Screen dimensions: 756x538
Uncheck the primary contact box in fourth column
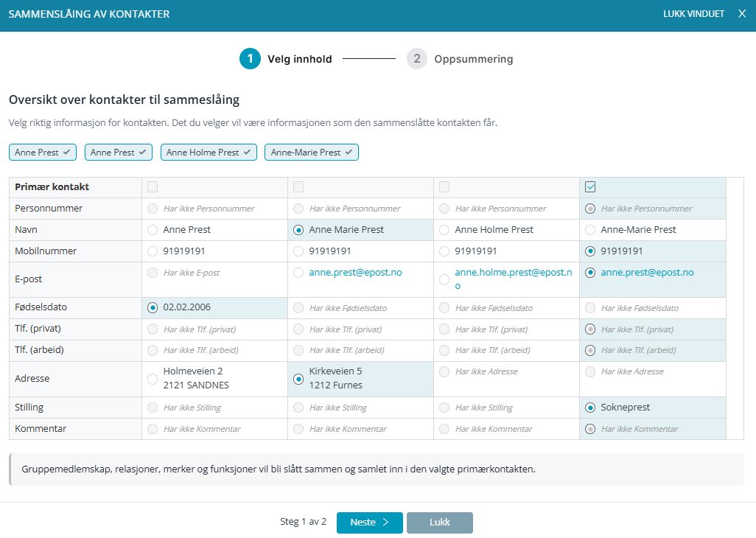tap(590, 187)
